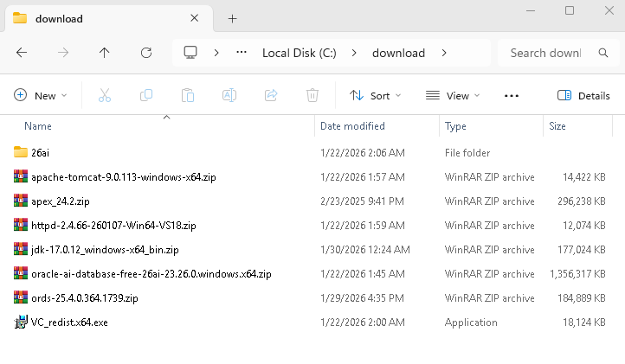Screen dimensions: 625x364
Task: Sort by Size column header
Action: (x=557, y=126)
